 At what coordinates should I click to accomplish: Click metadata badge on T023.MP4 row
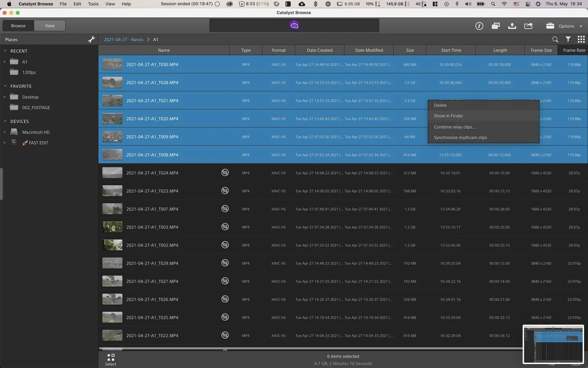click(225, 191)
